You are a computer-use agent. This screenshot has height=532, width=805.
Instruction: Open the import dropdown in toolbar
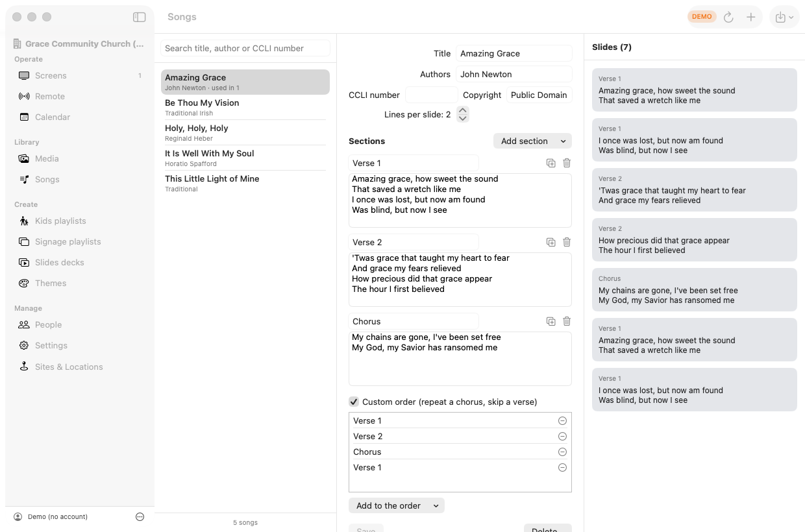[784, 18]
